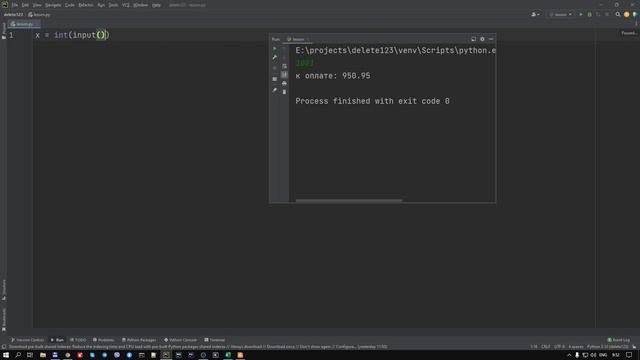This screenshot has width=640, height=360.
Task: Click the 'к оплате: 950.95' output line
Action: 333,76
